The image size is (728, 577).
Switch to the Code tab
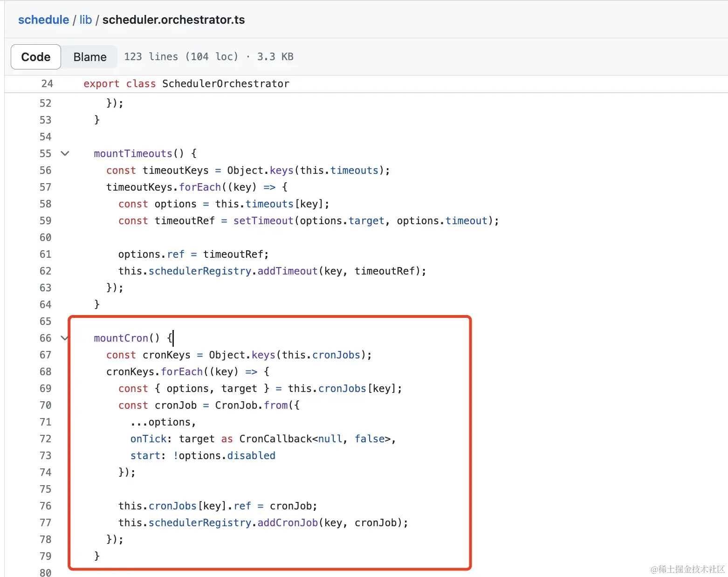point(36,57)
